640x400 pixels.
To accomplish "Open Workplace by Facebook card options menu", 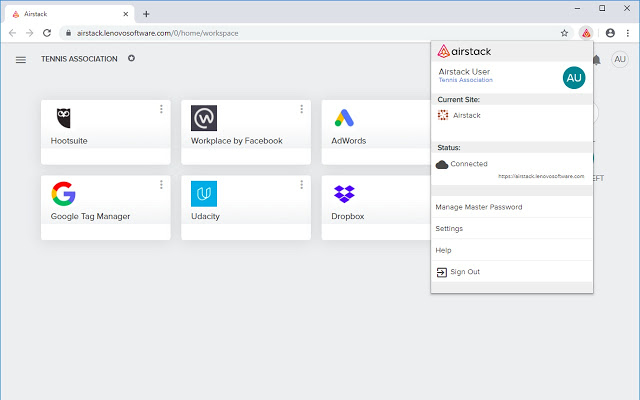I will [302, 109].
